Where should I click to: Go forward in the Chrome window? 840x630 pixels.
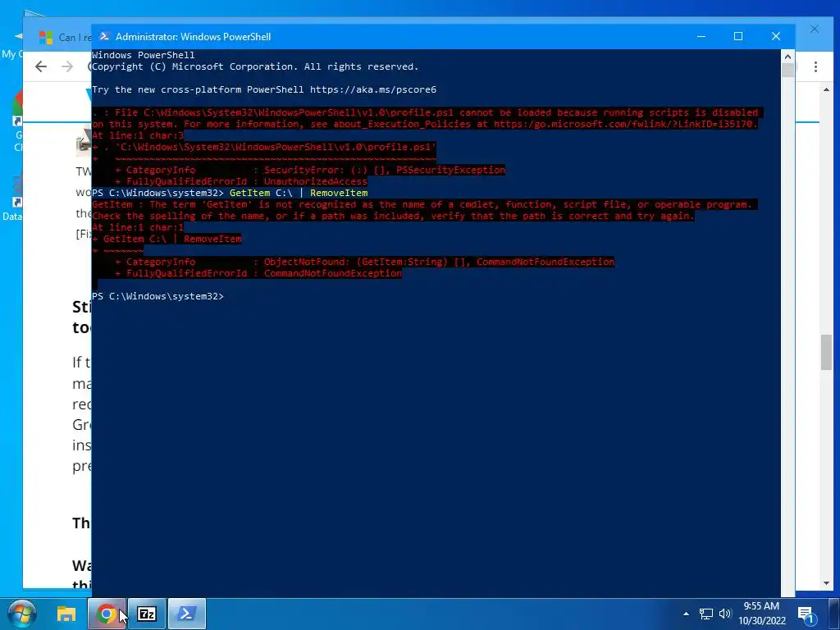tap(67, 66)
